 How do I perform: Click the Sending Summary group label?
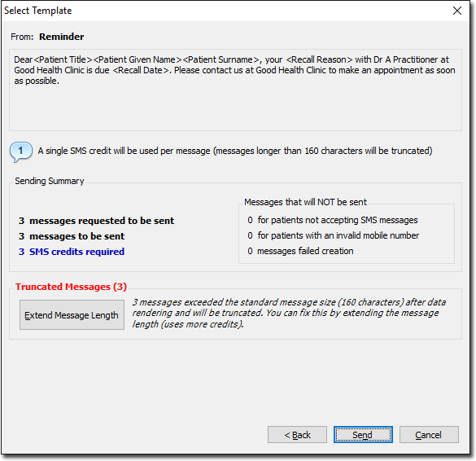coord(50,181)
